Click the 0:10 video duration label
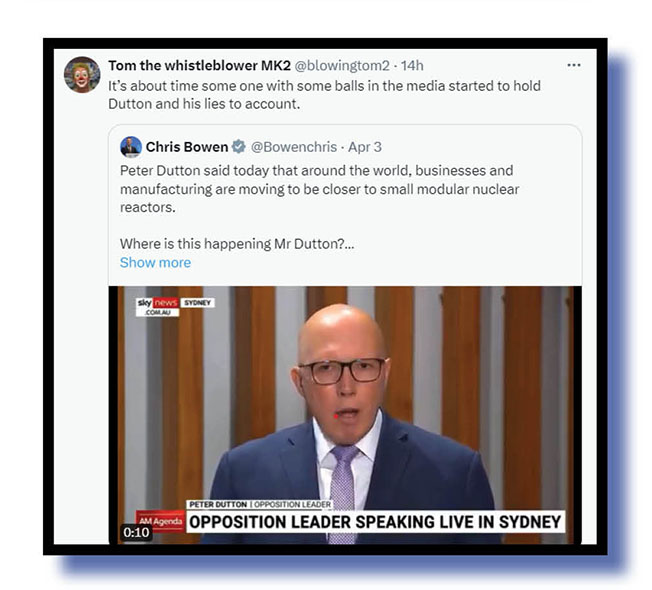 (x=136, y=532)
